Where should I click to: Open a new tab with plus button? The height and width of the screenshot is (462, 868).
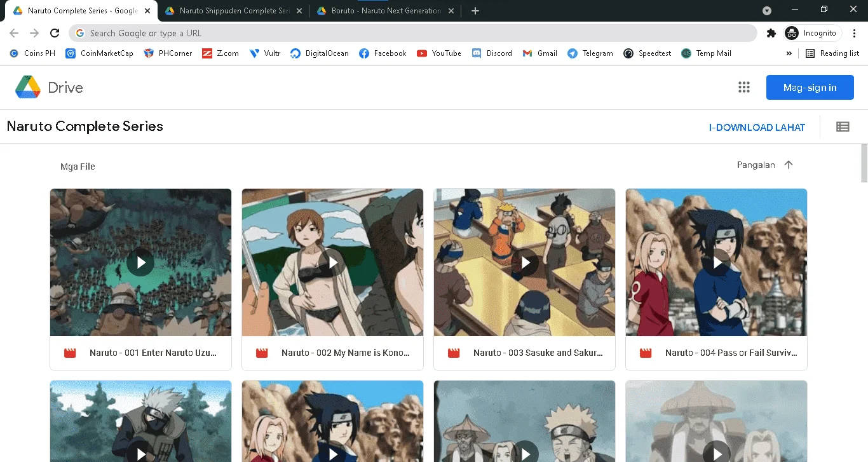point(475,11)
